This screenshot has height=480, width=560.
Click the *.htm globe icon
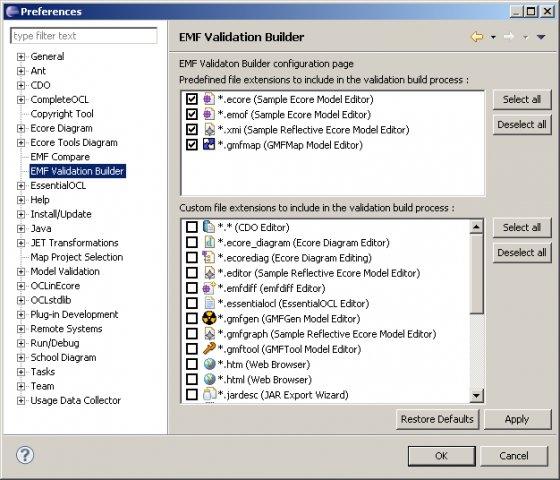coord(209,364)
